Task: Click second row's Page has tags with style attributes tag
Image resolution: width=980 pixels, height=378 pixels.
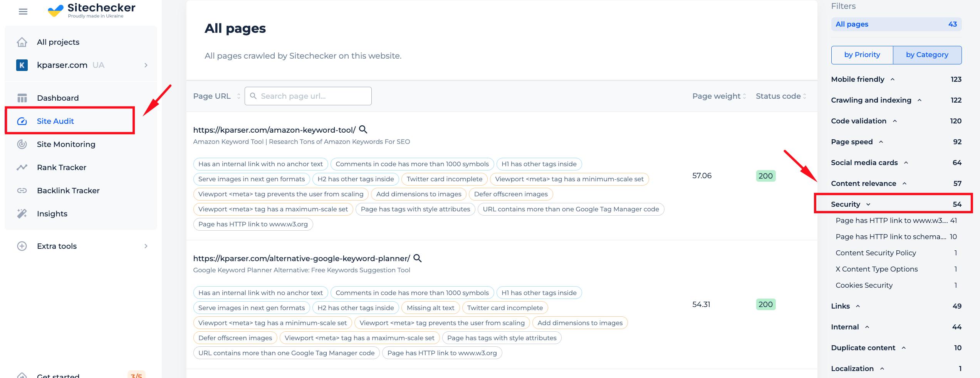Action: click(502, 338)
